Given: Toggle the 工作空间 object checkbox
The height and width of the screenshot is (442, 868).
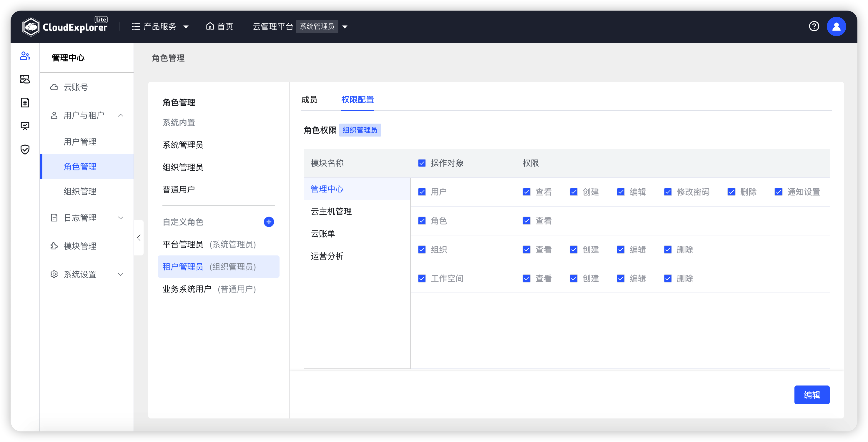Looking at the screenshot, I should (422, 279).
